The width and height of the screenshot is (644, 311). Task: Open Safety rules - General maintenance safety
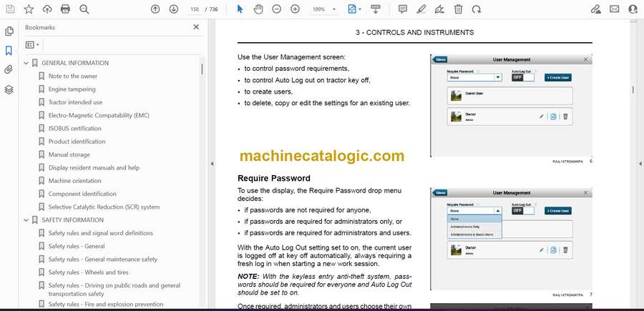click(102, 260)
